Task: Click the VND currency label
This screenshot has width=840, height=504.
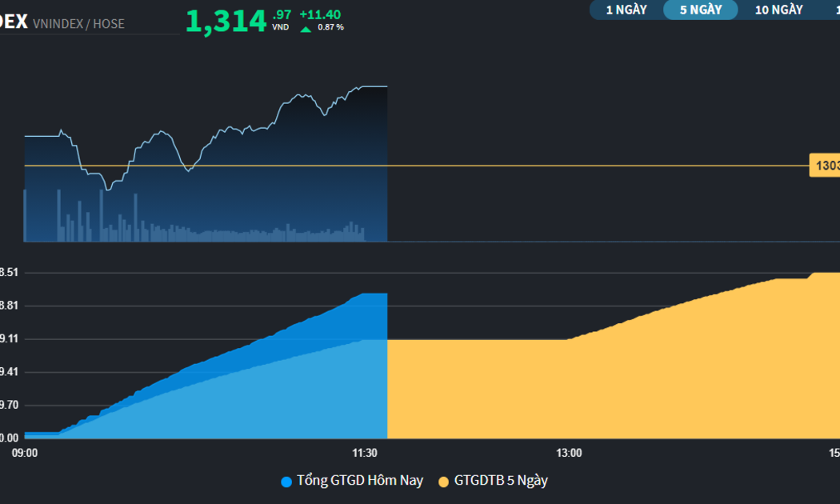Action: pos(280,27)
